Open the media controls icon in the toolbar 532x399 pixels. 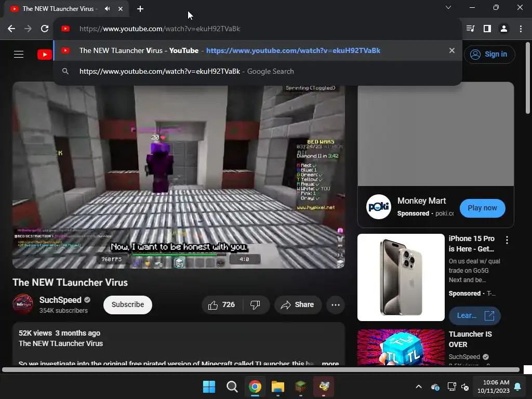tap(470, 29)
